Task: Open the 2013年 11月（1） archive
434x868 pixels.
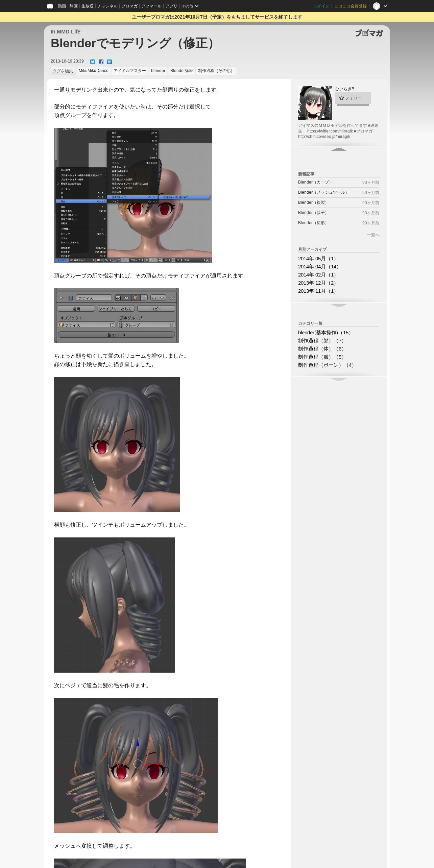Action: (318, 291)
